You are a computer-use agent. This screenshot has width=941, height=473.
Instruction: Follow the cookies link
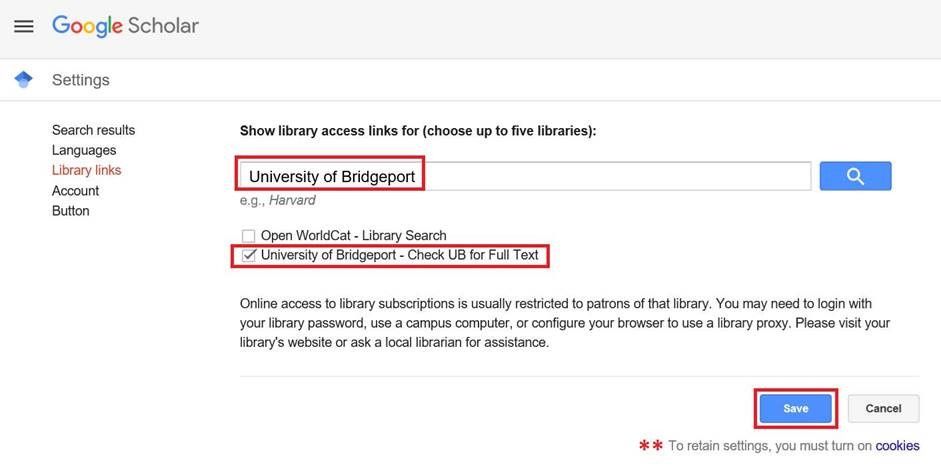coord(897,446)
